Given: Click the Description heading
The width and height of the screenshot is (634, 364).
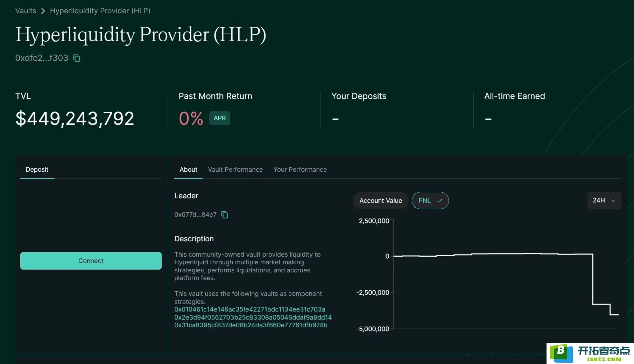Looking at the screenshot, I should [194, 239].
